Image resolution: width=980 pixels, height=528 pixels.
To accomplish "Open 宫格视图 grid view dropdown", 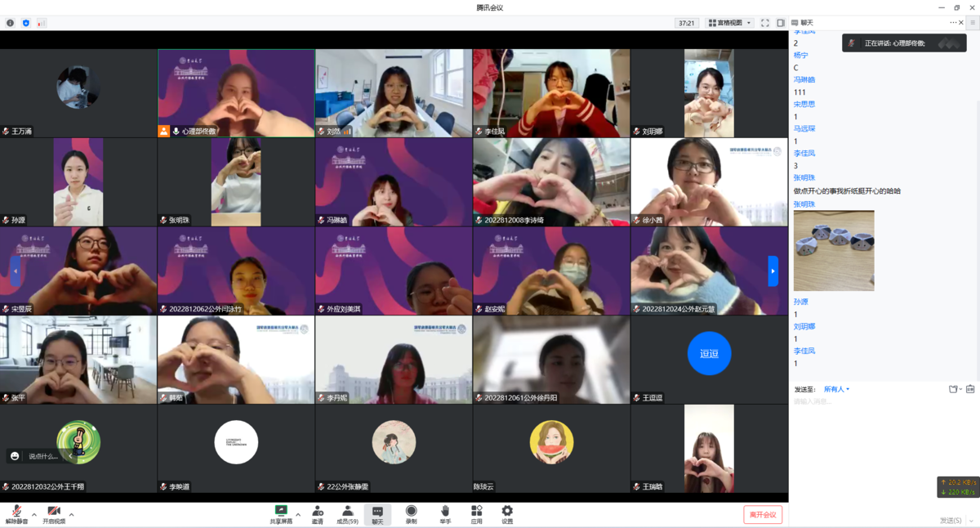I will (x=729, y=23).
